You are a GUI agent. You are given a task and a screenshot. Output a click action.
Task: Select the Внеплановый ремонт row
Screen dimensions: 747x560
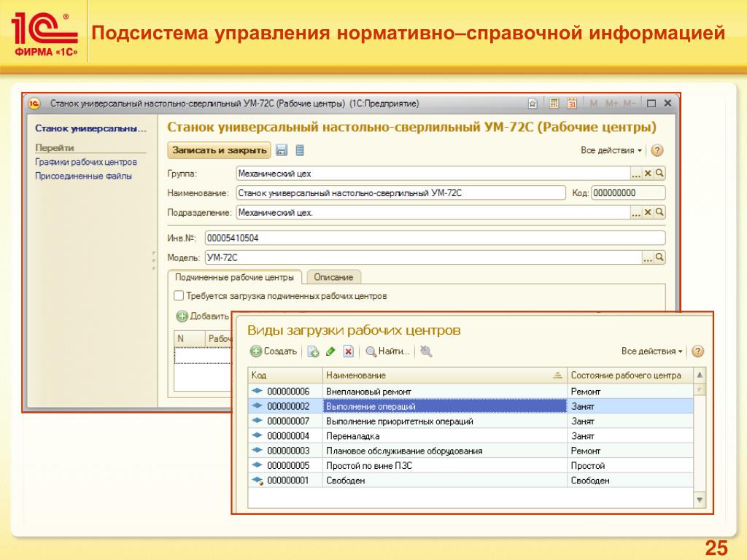[x=471, y=392]
